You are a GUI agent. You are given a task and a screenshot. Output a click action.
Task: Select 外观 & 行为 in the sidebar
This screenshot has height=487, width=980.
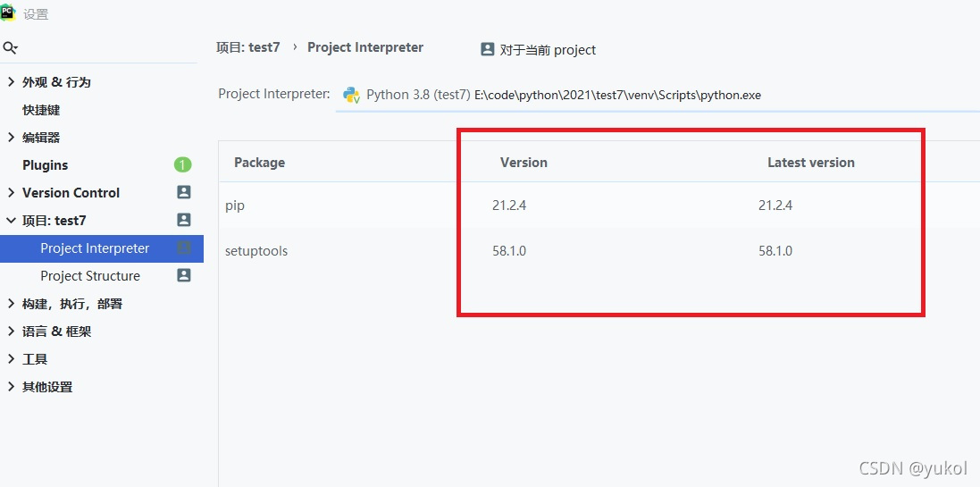[57, 82]
